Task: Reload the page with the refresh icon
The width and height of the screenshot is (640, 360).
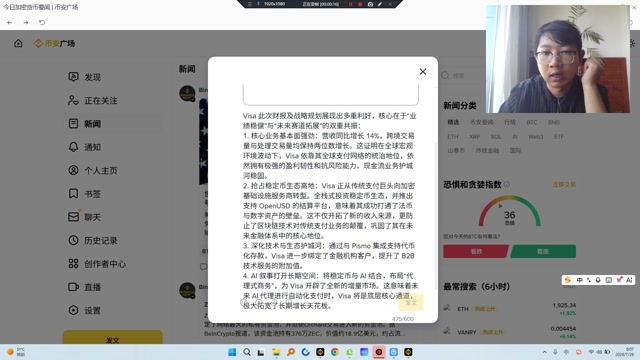Action: 42,22
